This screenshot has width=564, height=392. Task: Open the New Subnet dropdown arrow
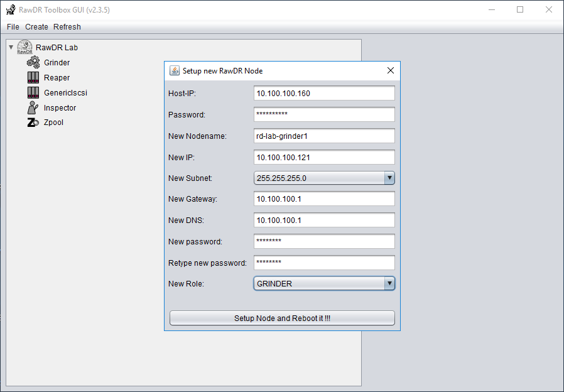tap(389, 178)
